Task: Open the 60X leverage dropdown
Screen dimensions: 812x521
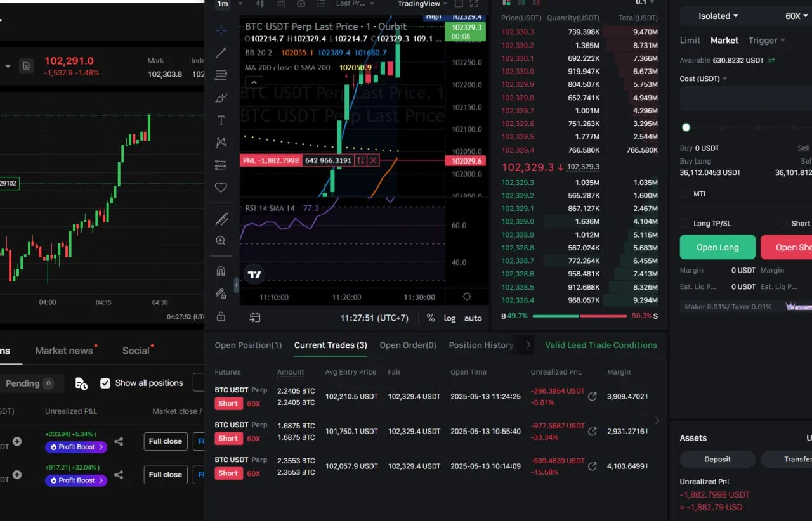Action: pyautogui.click(x=797, y=16)
